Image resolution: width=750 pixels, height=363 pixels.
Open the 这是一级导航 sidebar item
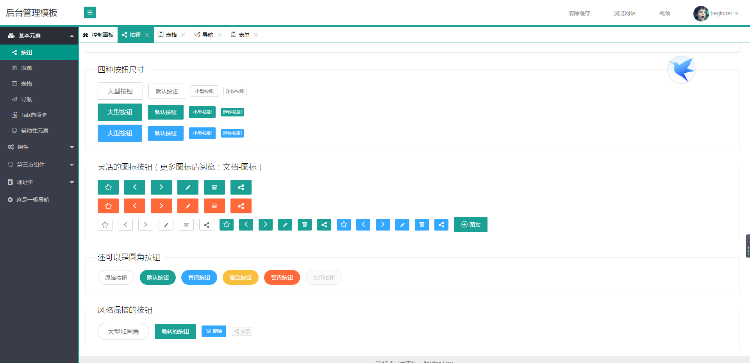tap(39, 199)
